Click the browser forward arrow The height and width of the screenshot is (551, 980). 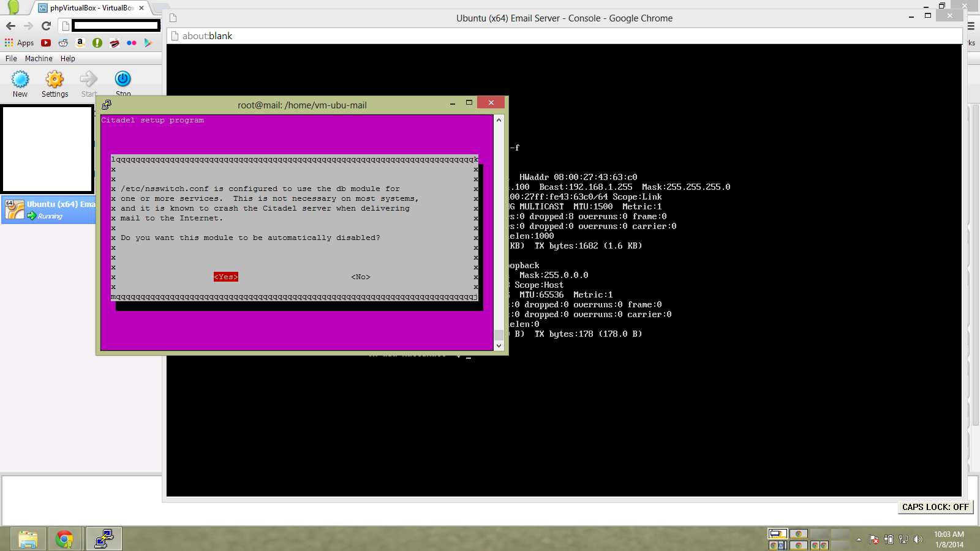[28, 26]
